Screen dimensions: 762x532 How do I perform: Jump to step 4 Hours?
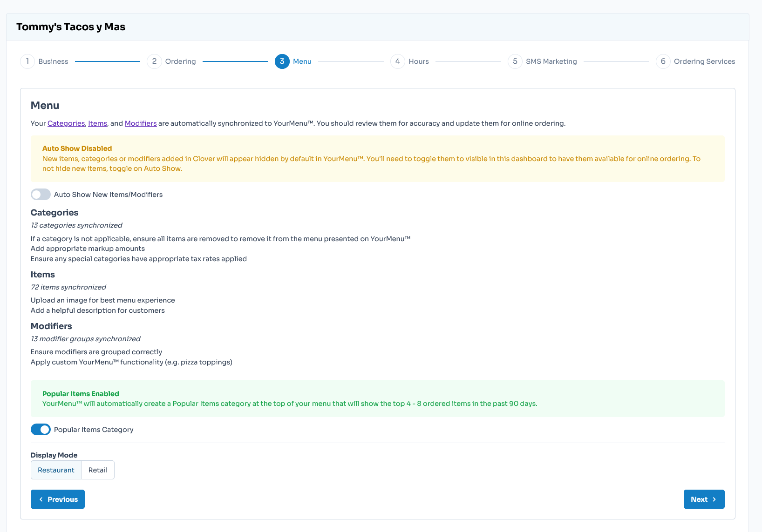pyautogui.click(x=409, y=61)
